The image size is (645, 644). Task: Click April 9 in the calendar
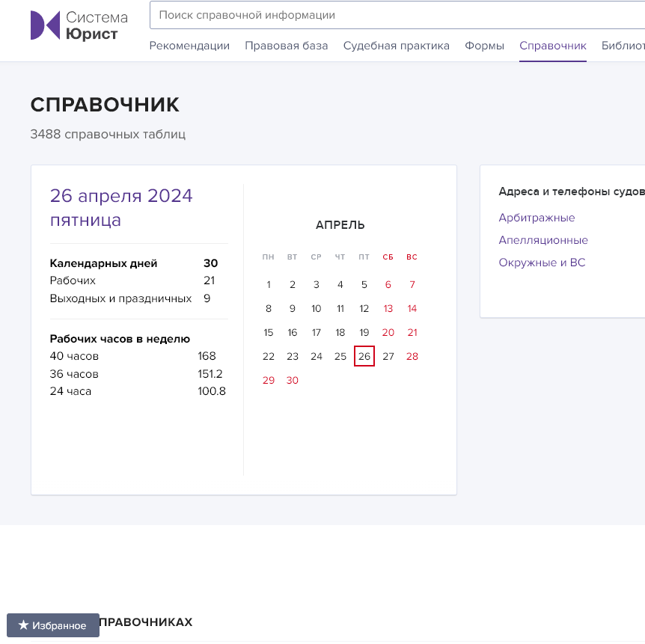[x=292, y=308]
